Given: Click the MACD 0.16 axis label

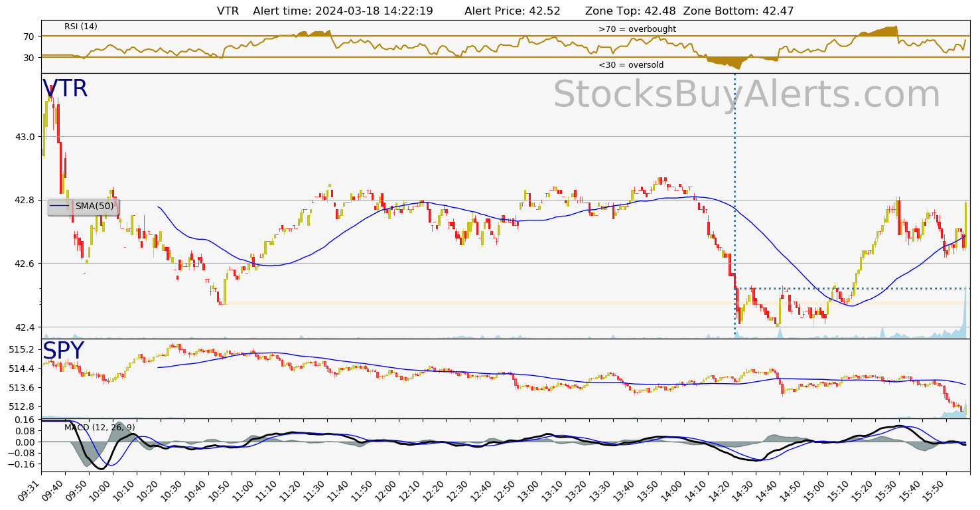Looking at the screenshot, I should coord(25,420).
